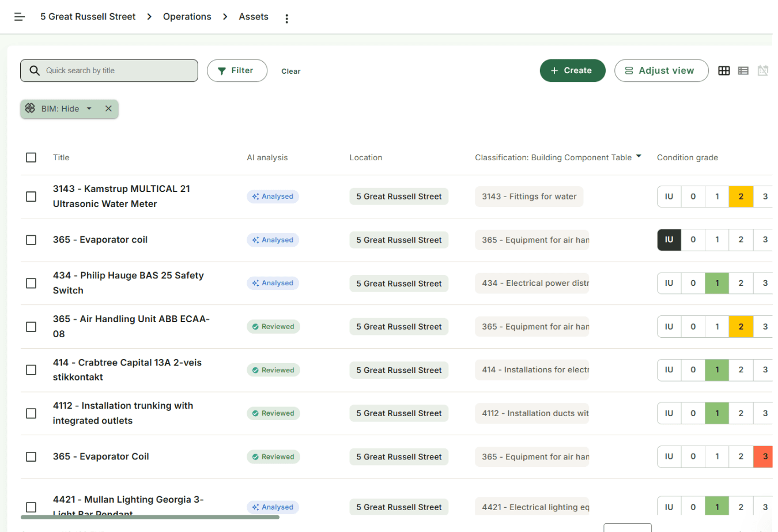The width and height of the screenshot is (778, 532).
Task: Select IU grade for 365 - Evaporator coil
Action: [669, 240]
